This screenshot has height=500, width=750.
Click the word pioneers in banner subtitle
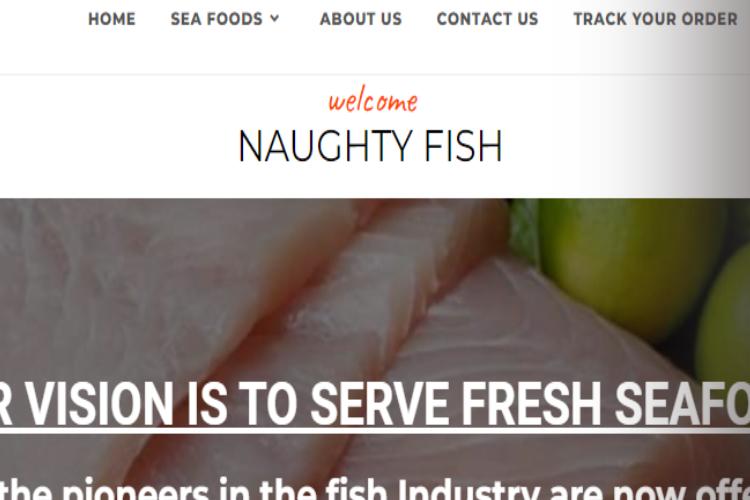tap(136, 489)
